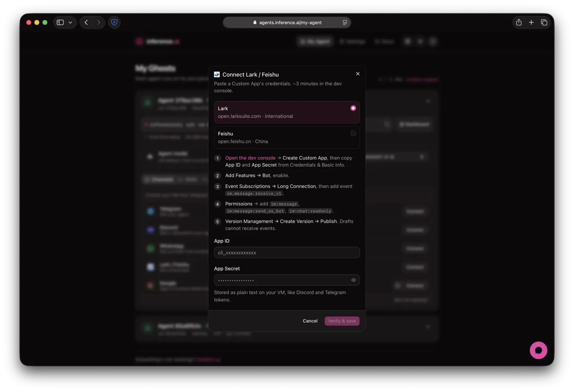The height and width of the screenshot is (392, 574).
Task: Expand the first agent card chevron behind dialog
Action: (x=428, y=101)
